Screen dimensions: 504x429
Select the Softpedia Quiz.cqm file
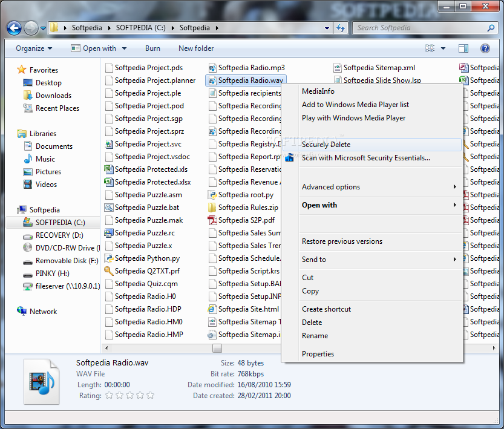[141, 284]
